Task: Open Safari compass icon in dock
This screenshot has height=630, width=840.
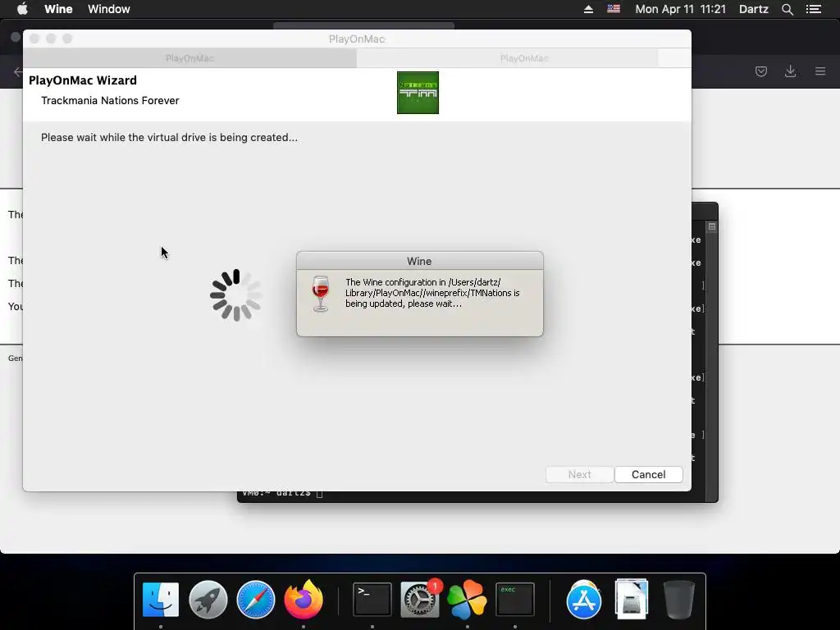Action: pos(256,600)
